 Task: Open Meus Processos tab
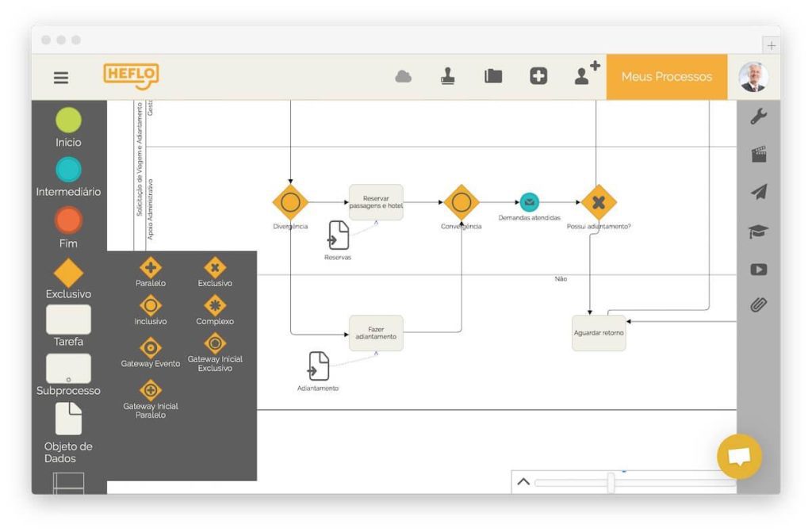click(666, 77)
